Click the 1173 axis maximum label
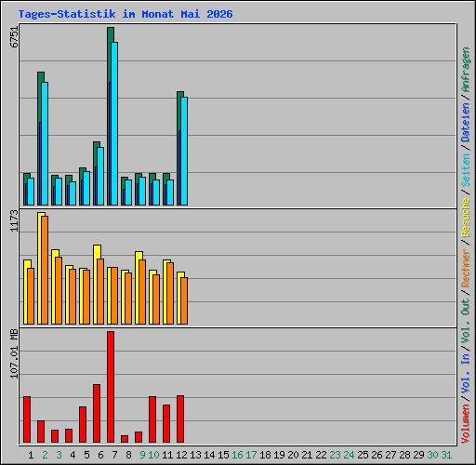This screenshot has width=476, height=465. (x=14, y=221)
